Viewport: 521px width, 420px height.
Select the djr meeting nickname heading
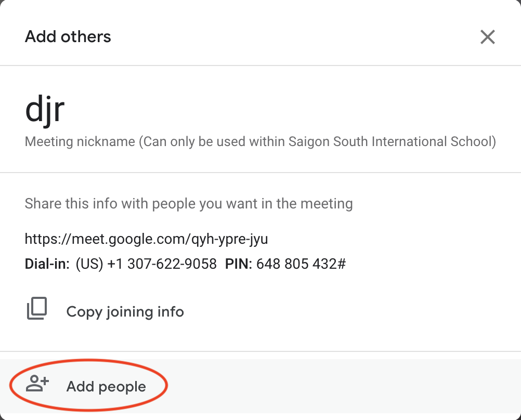point(45,111)
